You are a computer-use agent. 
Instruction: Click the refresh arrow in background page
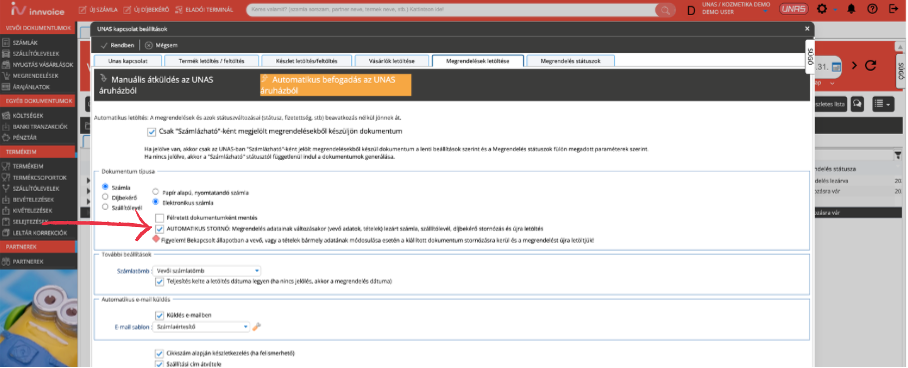(871, 66)
